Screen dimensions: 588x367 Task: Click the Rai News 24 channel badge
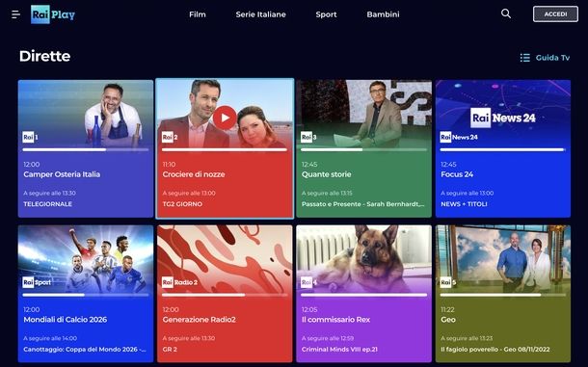459,137
